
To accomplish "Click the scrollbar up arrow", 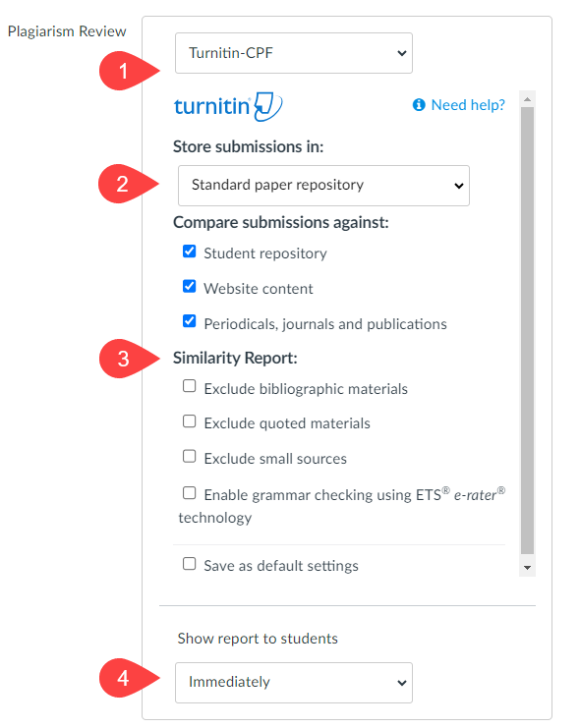I will click(x=527, y=99).
